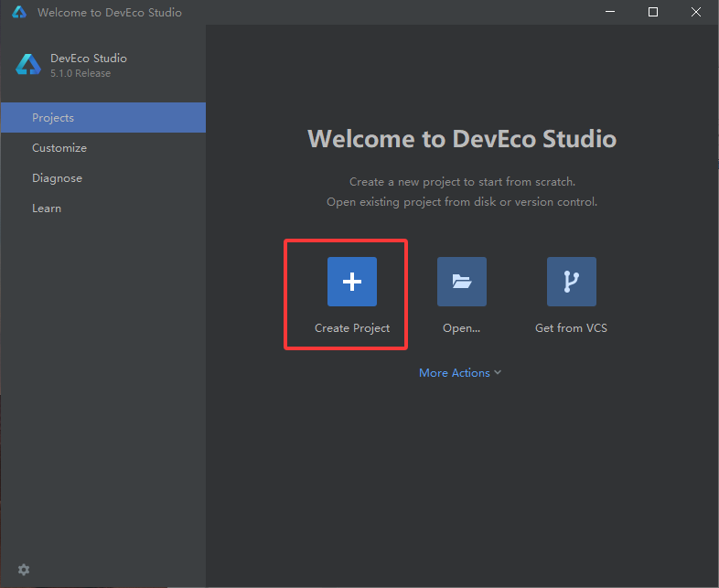Image resolution: width=719 pixels, height=588 pixels.
Task: Click the title bar DevEco app icon
Action: 19,12
